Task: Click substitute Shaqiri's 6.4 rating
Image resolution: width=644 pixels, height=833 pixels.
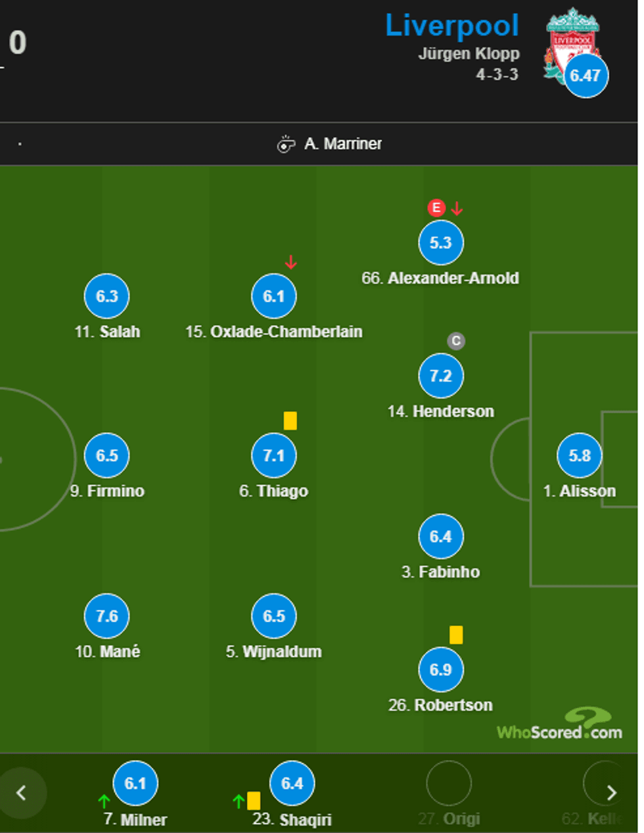Action: click(292, 783)
